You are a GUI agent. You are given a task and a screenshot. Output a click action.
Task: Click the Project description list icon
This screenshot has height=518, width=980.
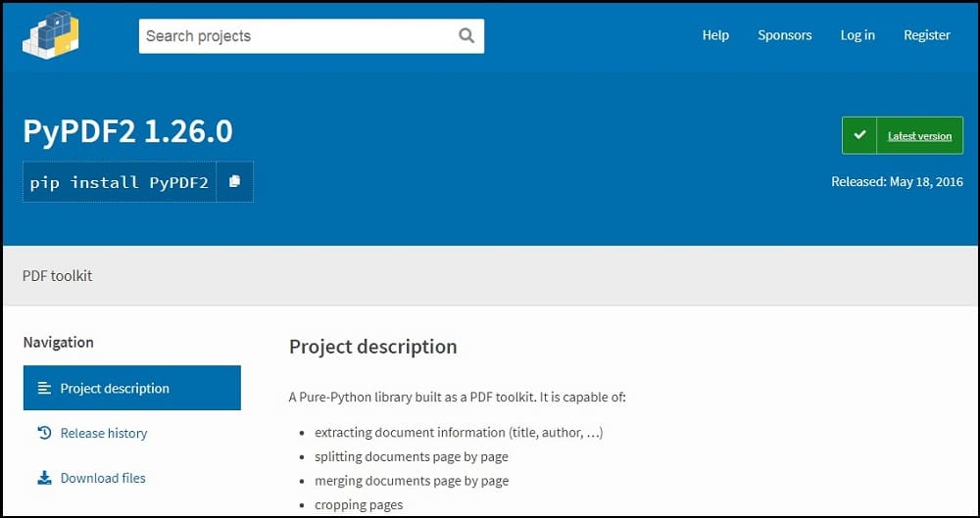44,388
